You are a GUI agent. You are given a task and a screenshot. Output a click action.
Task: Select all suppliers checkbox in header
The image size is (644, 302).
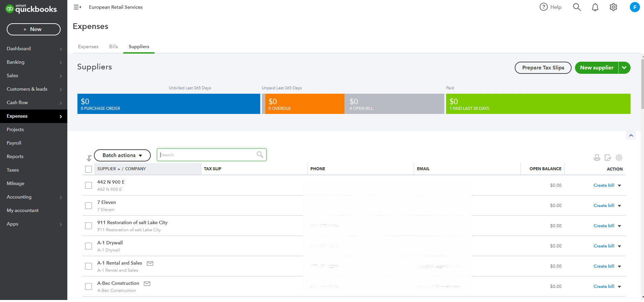click(x=89, y=169)
